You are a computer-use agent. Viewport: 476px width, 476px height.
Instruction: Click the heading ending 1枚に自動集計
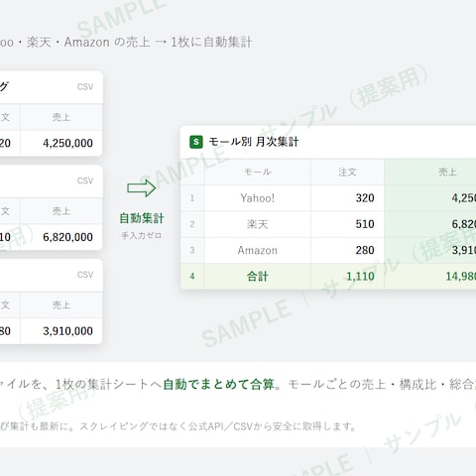126,43
